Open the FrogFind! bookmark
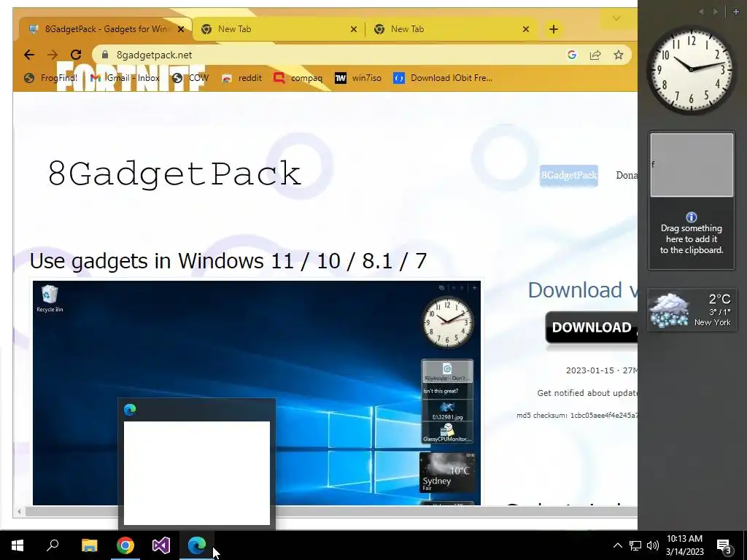The image size is (747, 560). coord(51,78)
